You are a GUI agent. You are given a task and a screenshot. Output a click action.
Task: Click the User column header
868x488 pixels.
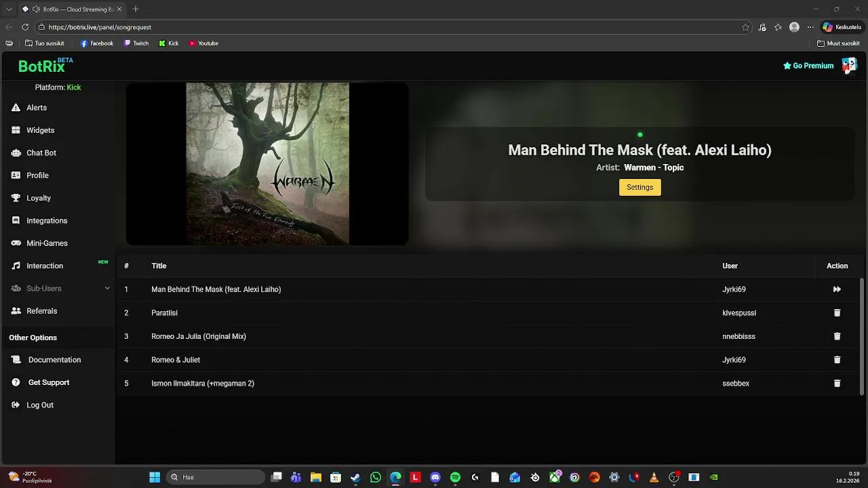coord(730,266)
